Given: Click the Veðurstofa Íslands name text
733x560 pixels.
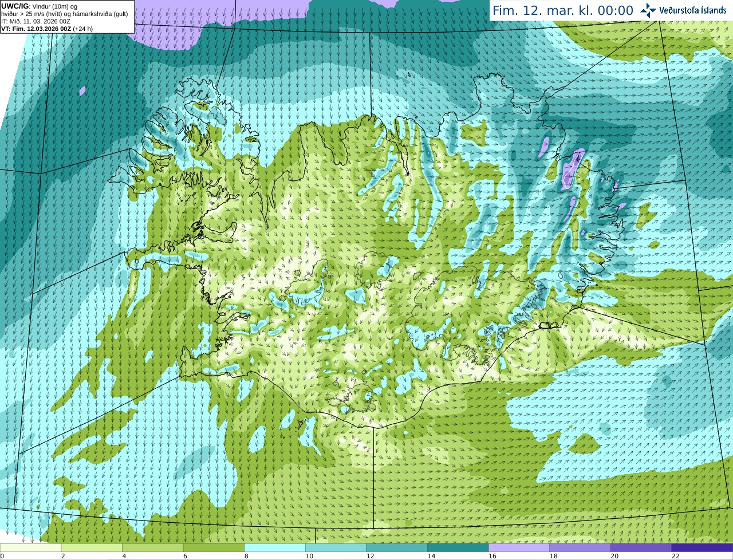Looking at the screenshot, I should click(692, 10).
